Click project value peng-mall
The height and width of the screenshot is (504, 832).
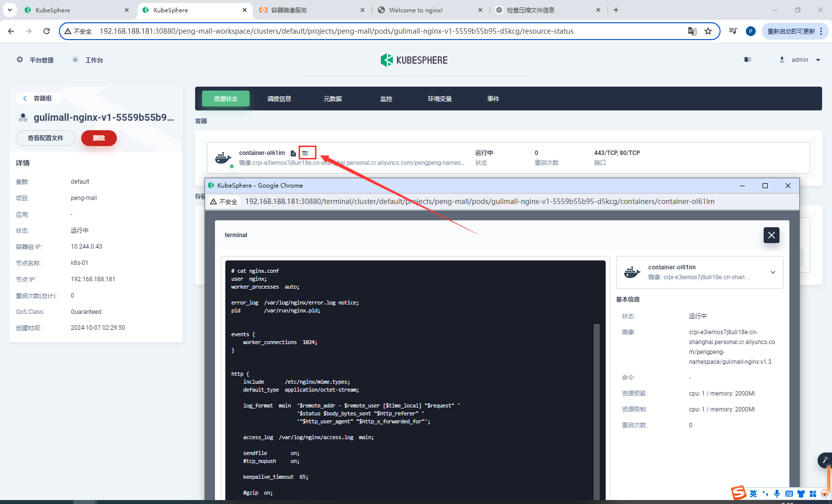[84, 198]
